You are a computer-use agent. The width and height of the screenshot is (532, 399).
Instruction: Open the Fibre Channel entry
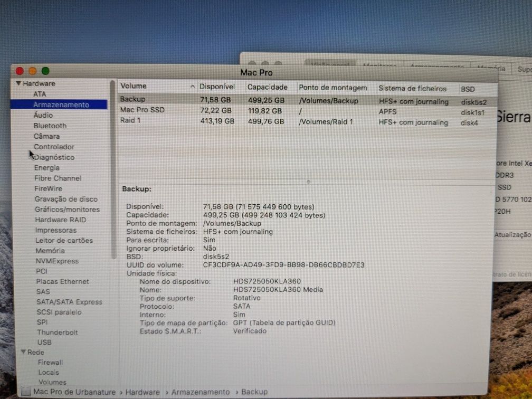pyautogui.click(x=58, y=178)
